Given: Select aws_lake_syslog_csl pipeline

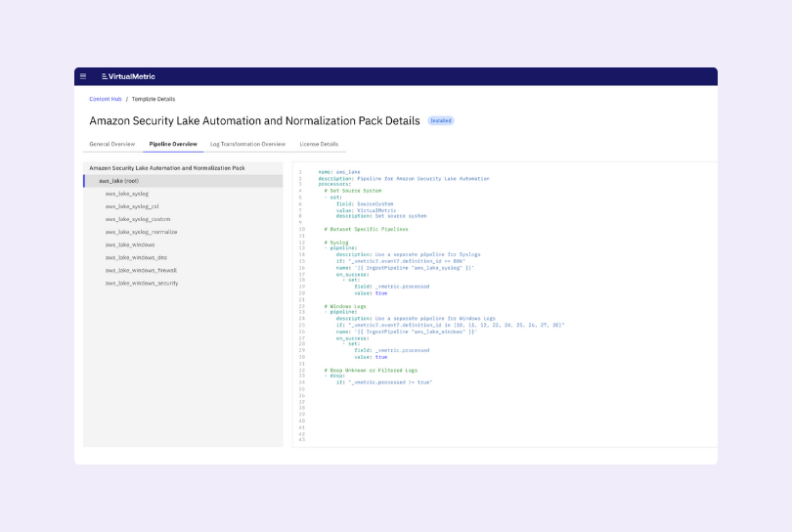Looking at the screenshot, I should click(x=132, y=206).
